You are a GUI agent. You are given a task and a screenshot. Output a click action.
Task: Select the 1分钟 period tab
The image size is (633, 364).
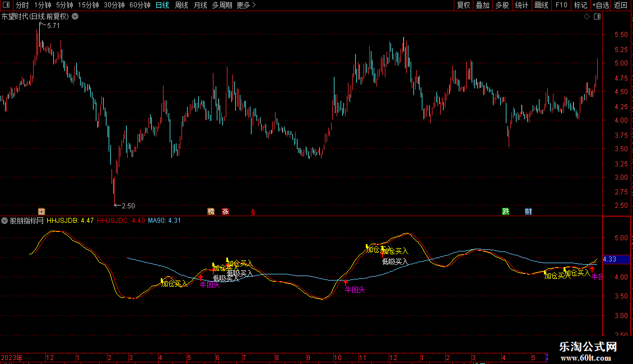pyautogui.click(x=43, y=5)
